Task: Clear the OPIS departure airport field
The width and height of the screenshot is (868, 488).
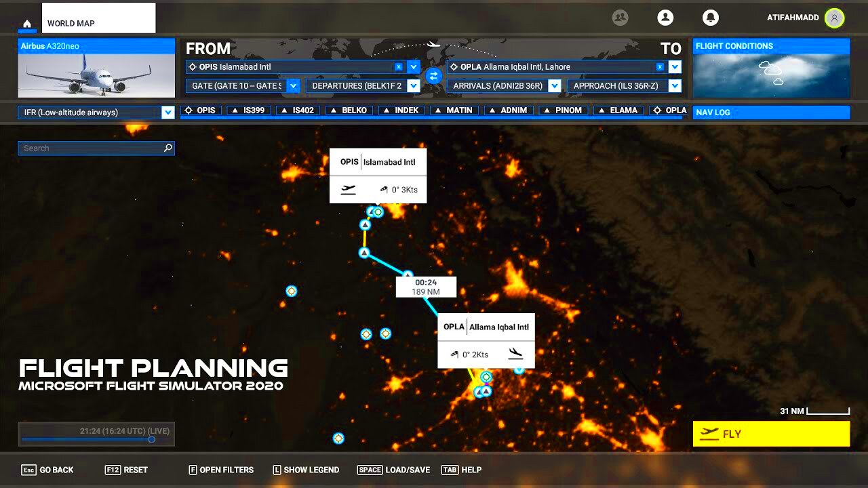Action: [x=399, y=67]
